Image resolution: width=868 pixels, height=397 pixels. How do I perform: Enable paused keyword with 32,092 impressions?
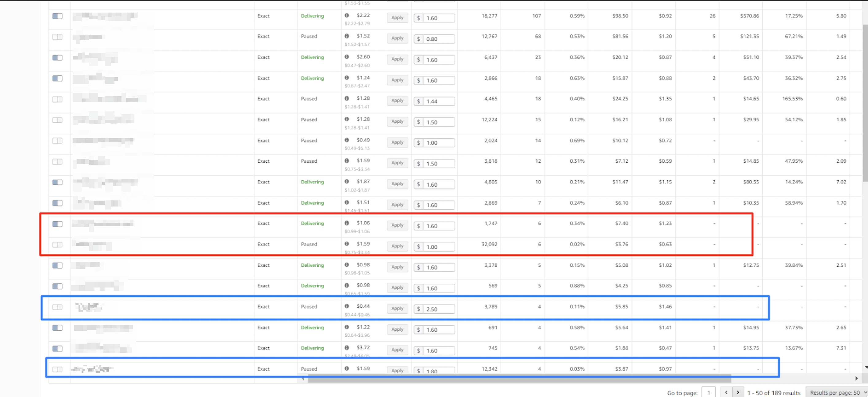58,244
